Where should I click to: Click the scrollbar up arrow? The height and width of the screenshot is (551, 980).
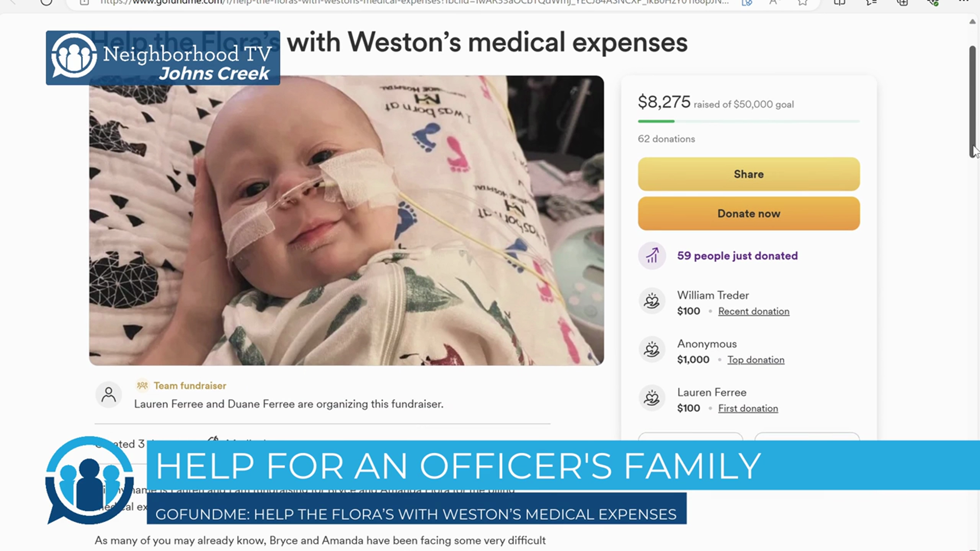coord(972,21)
